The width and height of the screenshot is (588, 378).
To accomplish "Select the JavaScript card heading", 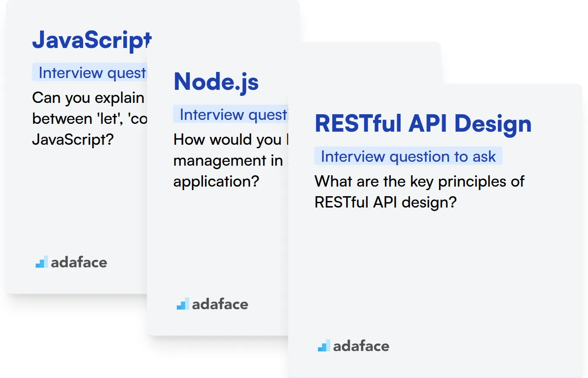I will click(x=92, y=40).
